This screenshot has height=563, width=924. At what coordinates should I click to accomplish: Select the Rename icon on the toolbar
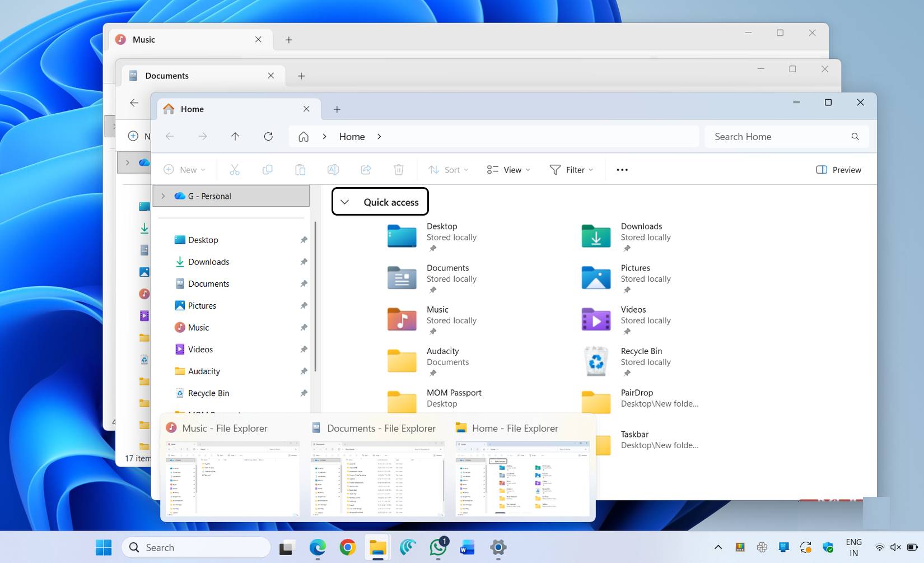click(x=333, y=169)
